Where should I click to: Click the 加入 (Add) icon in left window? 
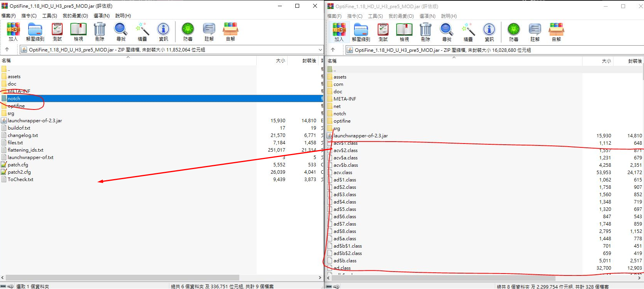[13, 32]
